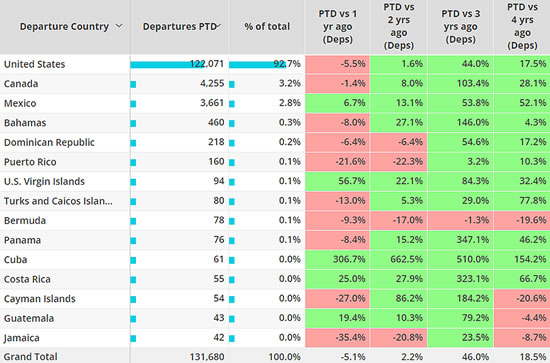Select the Canada row label
Viewport: 550px width, 363px height.
click(21, 84)
